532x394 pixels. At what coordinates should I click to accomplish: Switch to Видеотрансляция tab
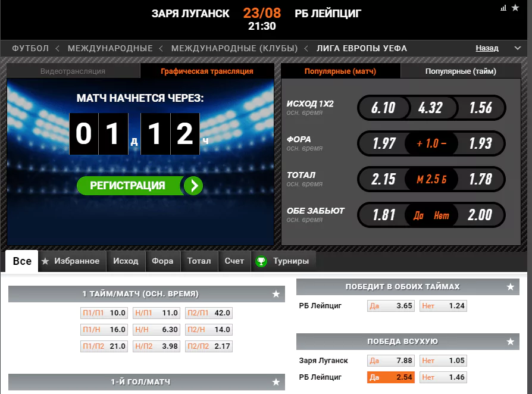click(73, 71)
